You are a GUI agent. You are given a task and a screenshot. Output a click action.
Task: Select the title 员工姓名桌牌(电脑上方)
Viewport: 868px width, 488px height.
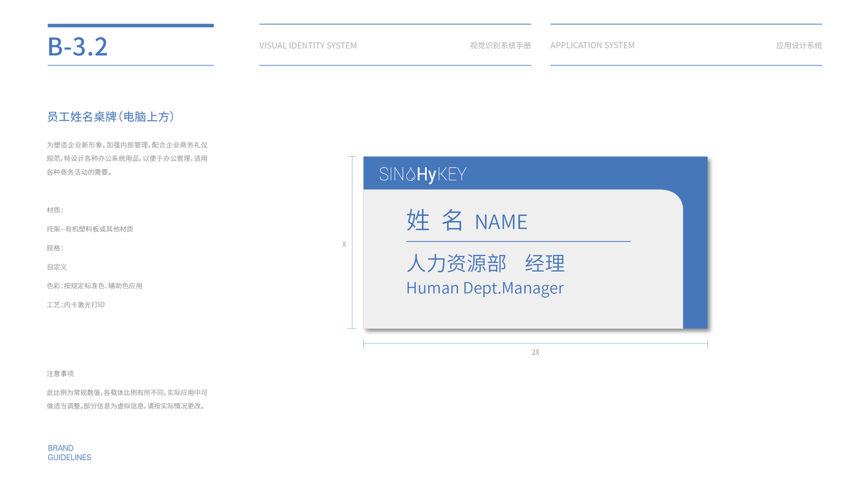tap(111, 117)
